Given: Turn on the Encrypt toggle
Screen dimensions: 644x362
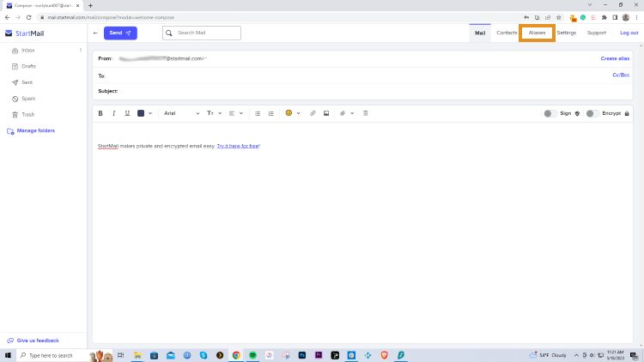Looking at the screenshot, I should click(x=592, y=113).
